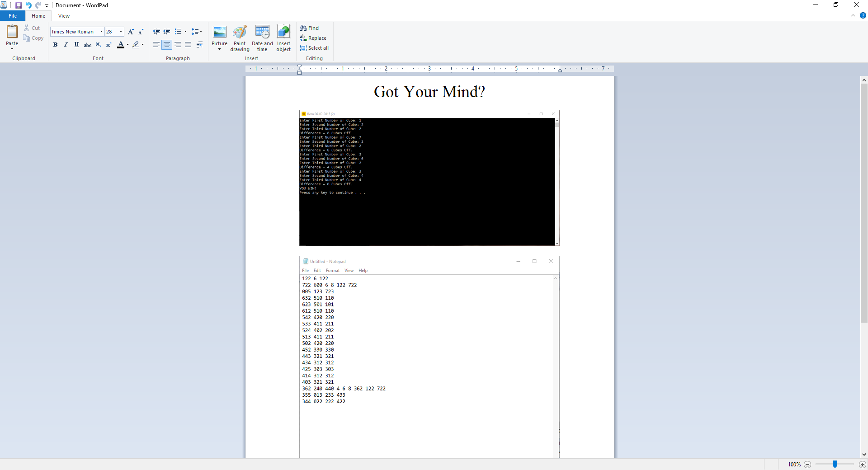Click the ruler's right indent marker
Image resolution: width=868 pixels, height=470 pixels.
click(560, 70)
